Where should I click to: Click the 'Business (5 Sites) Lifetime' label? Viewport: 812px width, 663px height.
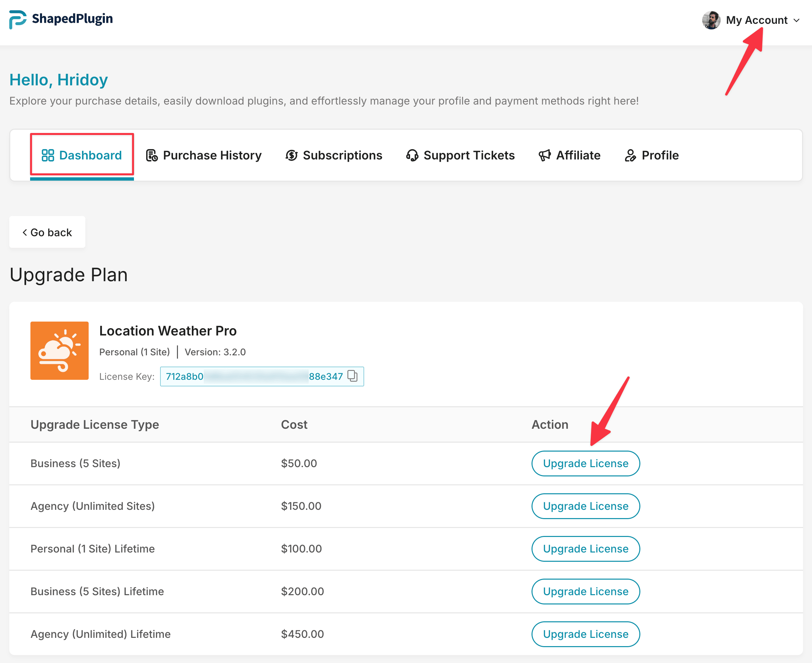tap(97, 592)
